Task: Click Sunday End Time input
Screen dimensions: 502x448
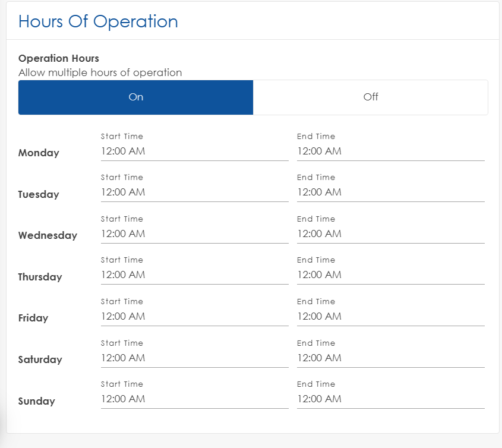Action: point(390,399)
